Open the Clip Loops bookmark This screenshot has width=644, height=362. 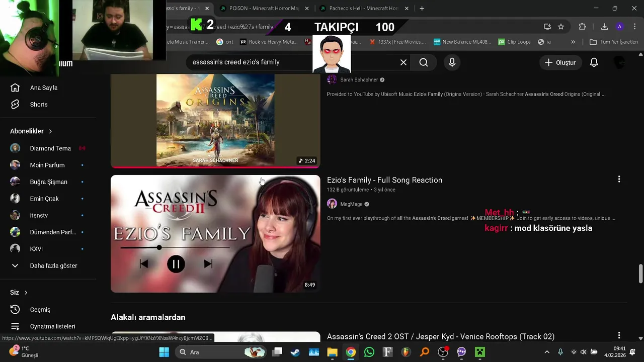(514, 42)
